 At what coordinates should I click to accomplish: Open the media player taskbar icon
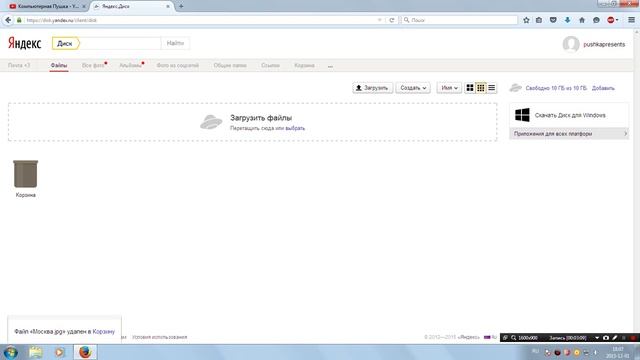pyautogui.click(x=60, y=352)
